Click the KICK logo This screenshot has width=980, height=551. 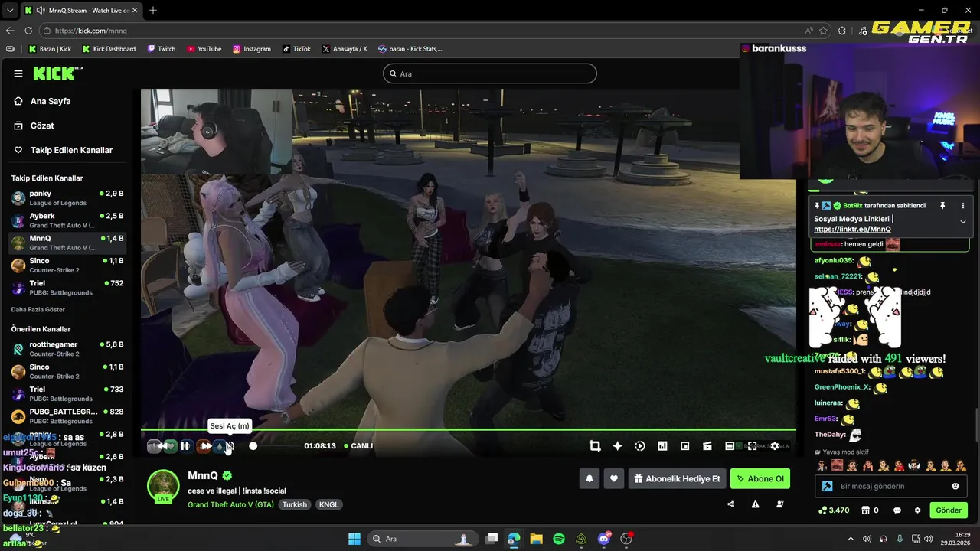(x=57, y=73)
